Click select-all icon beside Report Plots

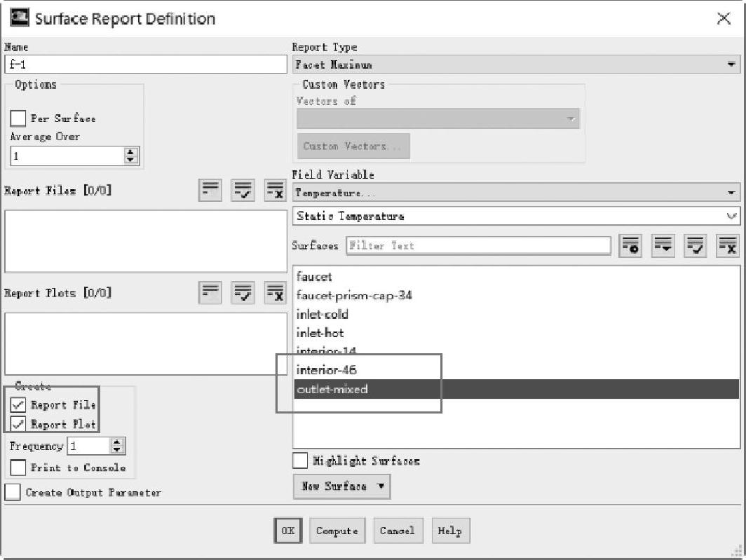click(243, 293)
